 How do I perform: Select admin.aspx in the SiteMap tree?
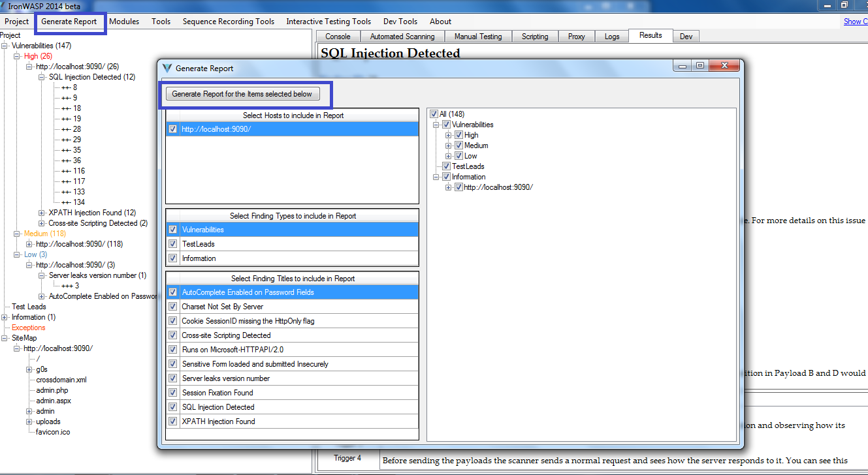[53, 400]
